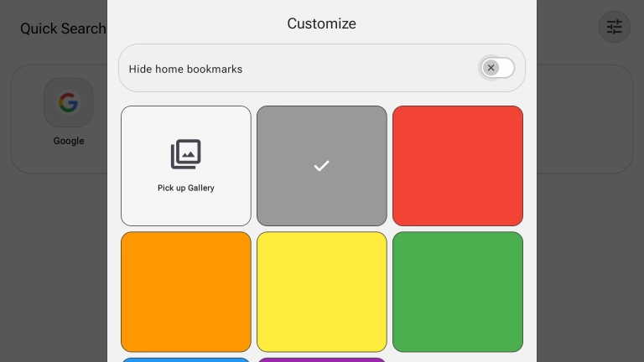Click the gallery picture icon
644x362 pixels.
click(186, 155)
